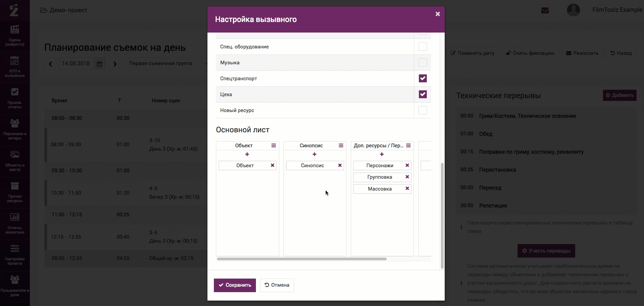The width and height of the screenshot is (644, 306).
Task: Open Пользователи и роли in the sidebar
Action: (15, 286)
